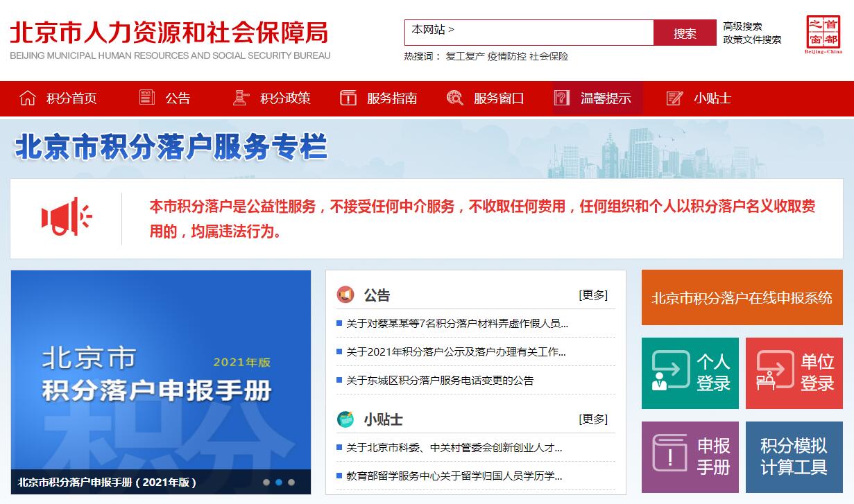Click the red 搜索 button
This screenshot has width=854, height=504.
(x=685, y=33)
